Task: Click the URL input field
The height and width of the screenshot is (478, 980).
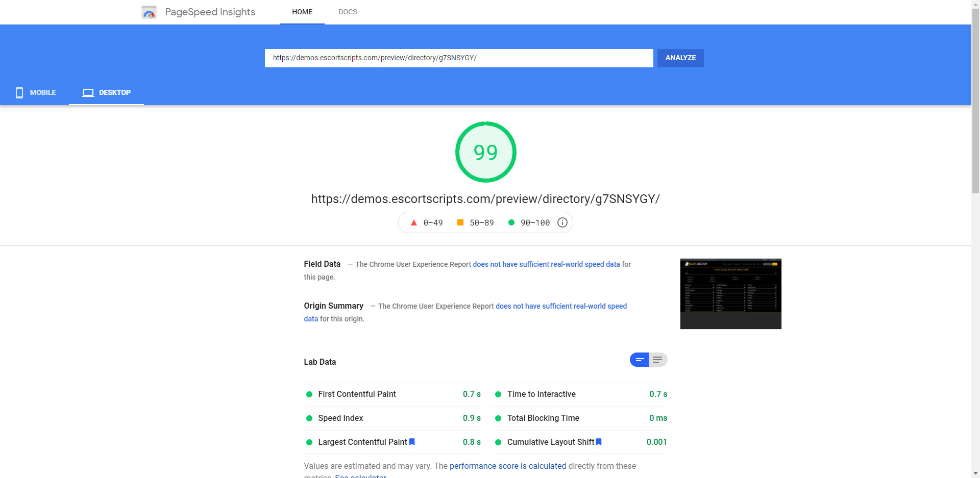Action: 459,58
